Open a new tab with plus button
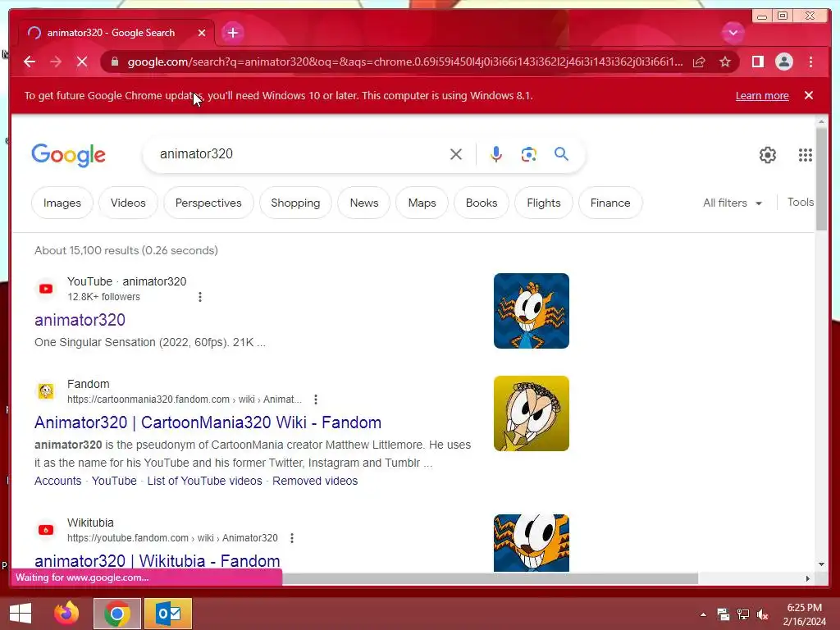This screenshot has width=840, height=630. pyautogui.click(x=232, y=33)
